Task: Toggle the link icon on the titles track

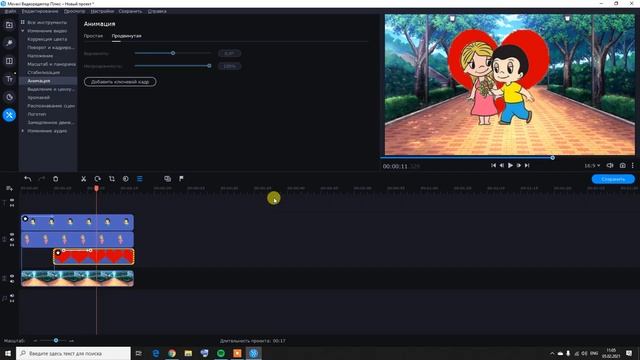Action: pos(12,205)
